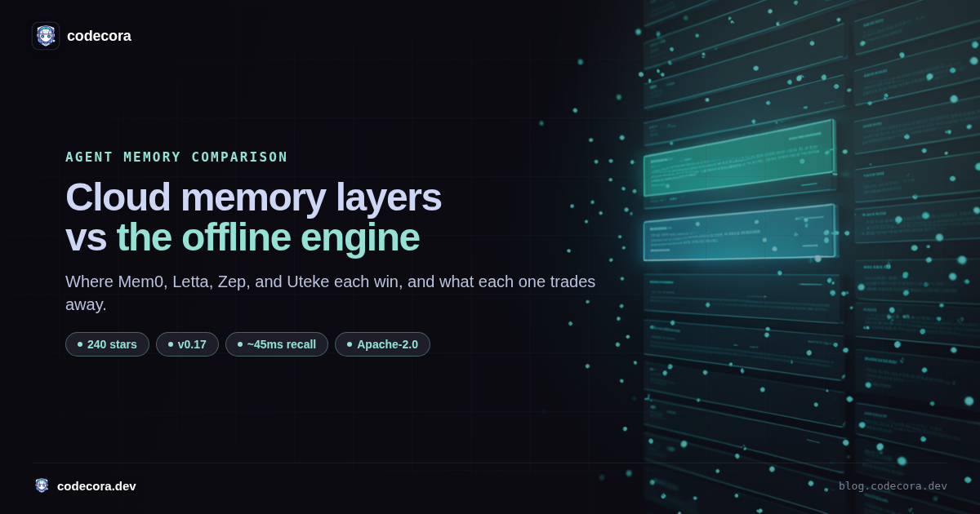Open the codecora.dev footer link
The height and width of the screenshot is (514, 980).
(x=96, y=485)
